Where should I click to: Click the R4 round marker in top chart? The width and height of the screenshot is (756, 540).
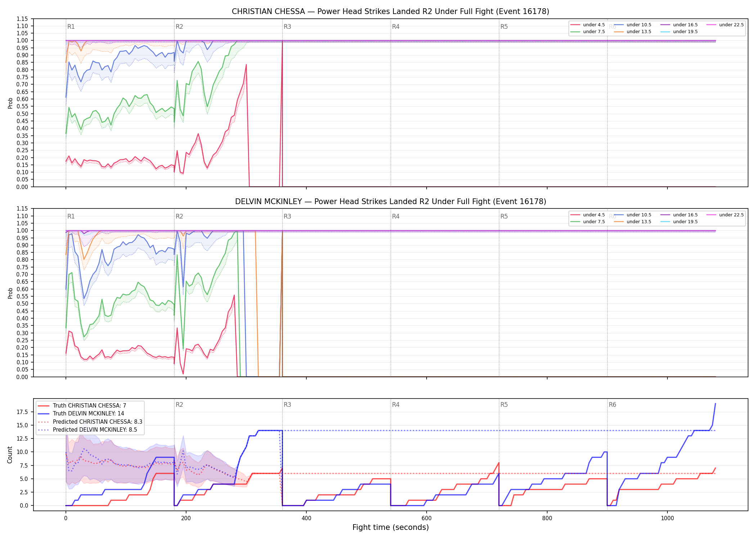pos(396,27)
